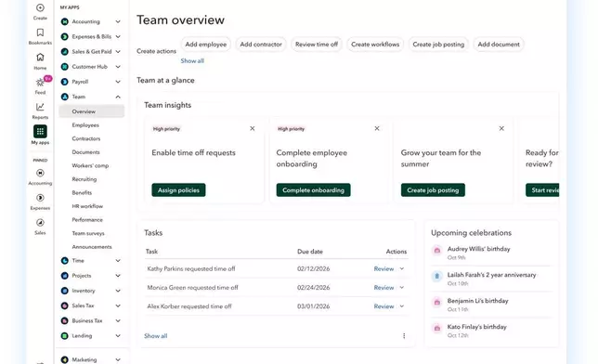Click the Expenses & Bills app icon
This screenshot has width=598, height=364.
click(x=65, y=36)
